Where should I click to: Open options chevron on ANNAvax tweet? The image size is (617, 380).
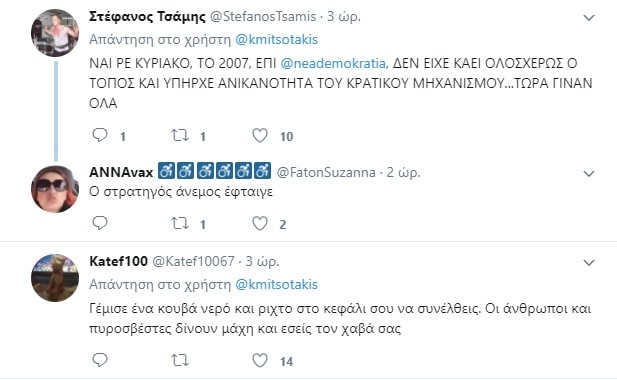click(x=589, y=173)
